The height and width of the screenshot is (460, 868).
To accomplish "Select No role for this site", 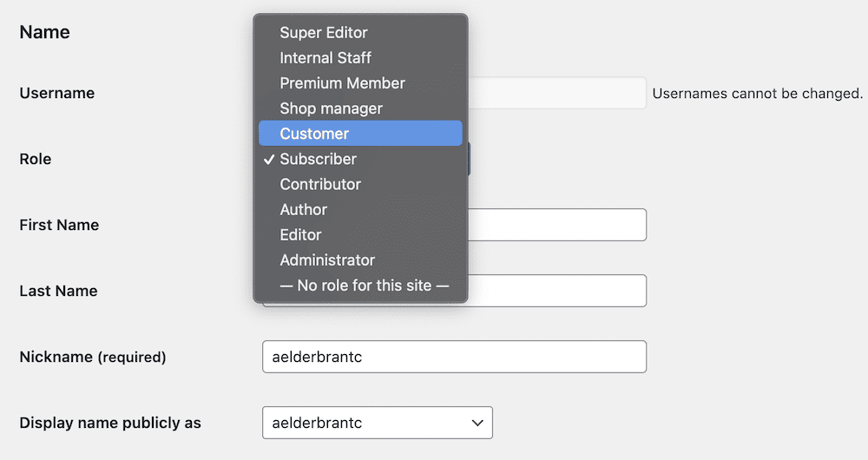I will [360, 286].
